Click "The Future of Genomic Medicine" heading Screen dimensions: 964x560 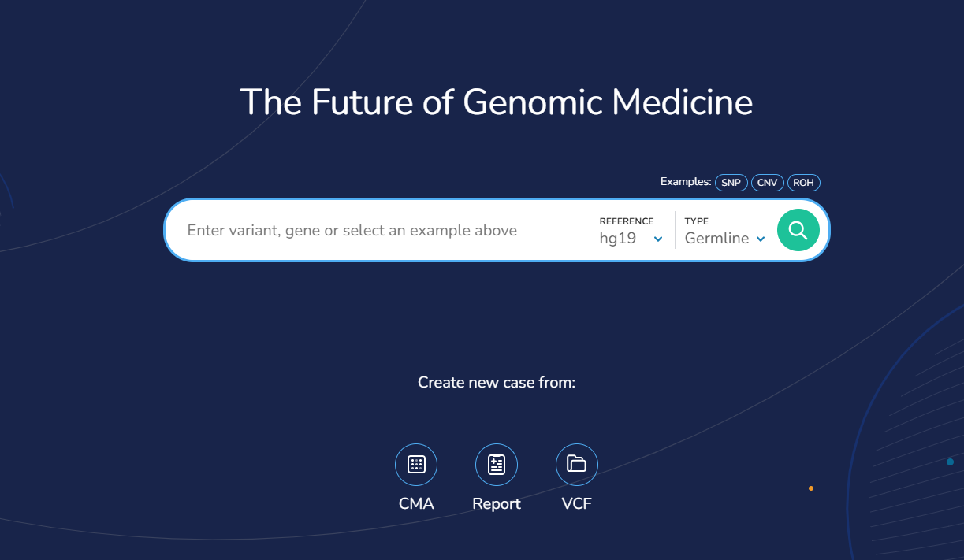point(496,102)
